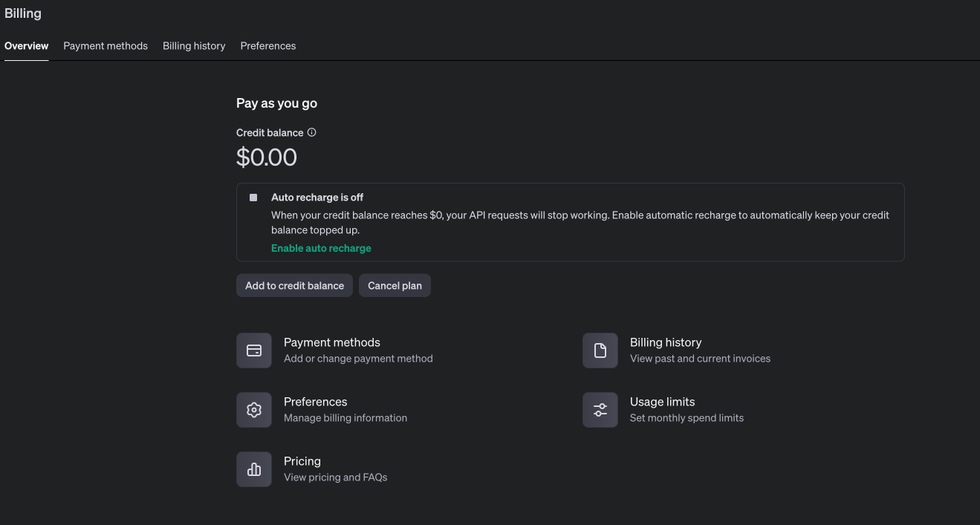View past invoices via Billing history link
980x525 pixels.
(665, 342)
